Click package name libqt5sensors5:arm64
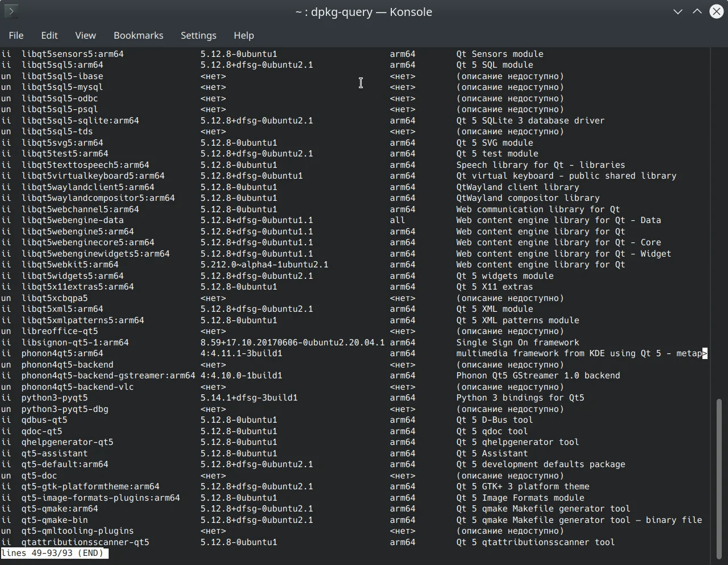The height and width of the screenshot is (565, 728). point(73,54)
